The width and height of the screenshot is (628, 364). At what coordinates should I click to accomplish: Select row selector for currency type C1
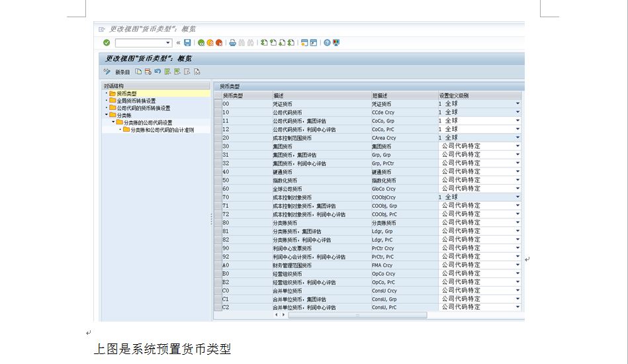coord(218,298)
